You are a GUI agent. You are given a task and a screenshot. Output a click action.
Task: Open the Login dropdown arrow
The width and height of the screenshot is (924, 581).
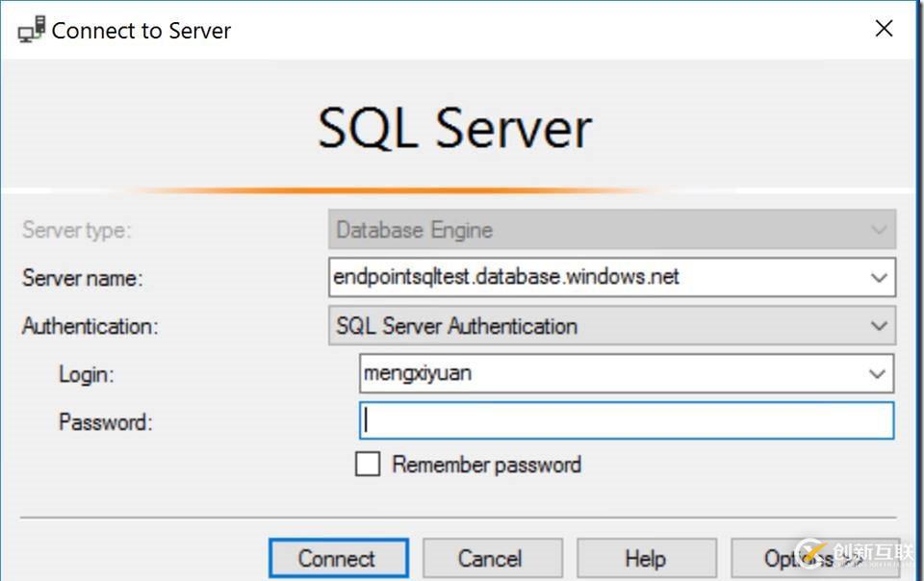click(x=877, y=374)
